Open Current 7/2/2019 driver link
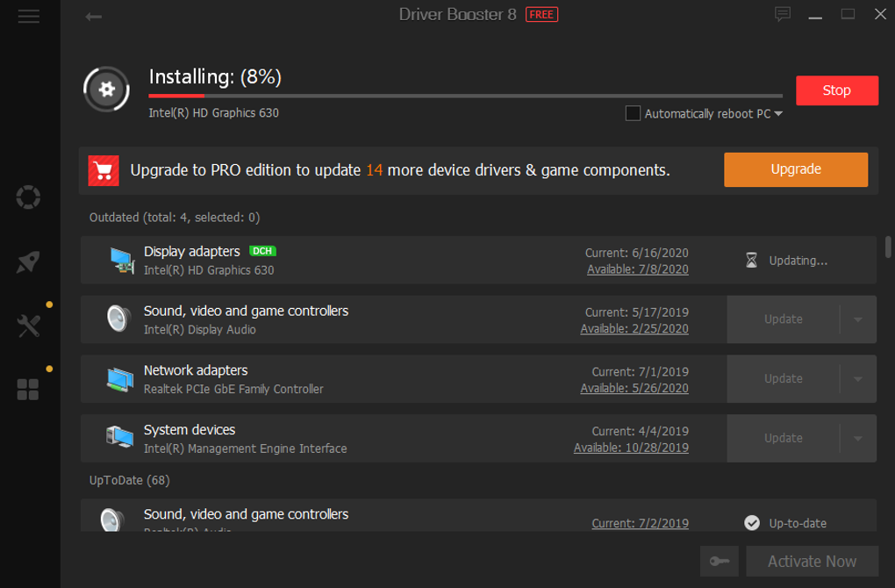The height and width of the screenshot is (588, 895). pyautogui.click(x=640, y=523)
